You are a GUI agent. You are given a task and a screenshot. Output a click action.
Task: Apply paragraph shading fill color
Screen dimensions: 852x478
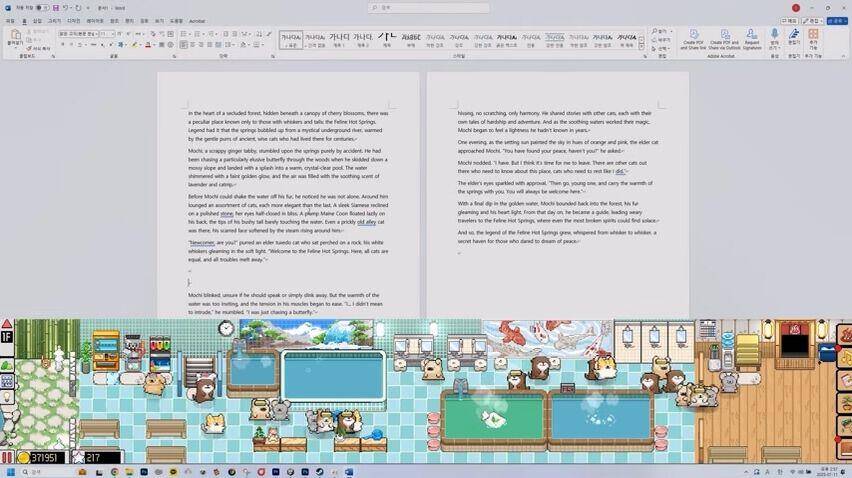[x=243, y=45]
